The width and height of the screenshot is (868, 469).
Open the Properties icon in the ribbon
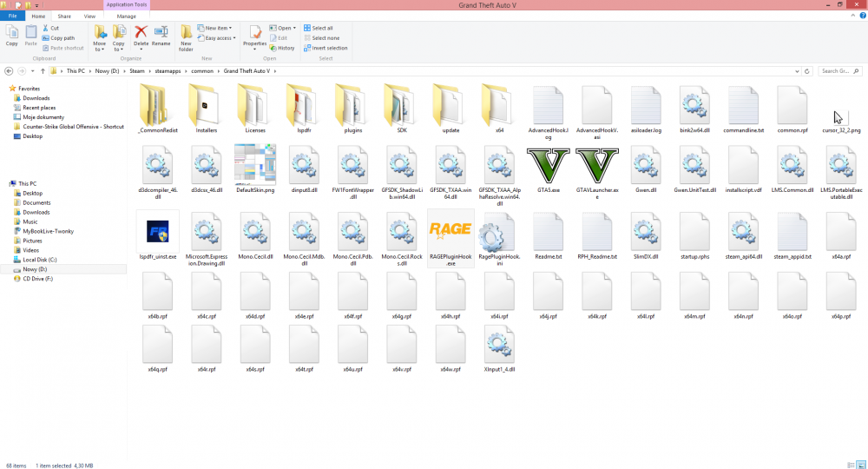point(254,33)
